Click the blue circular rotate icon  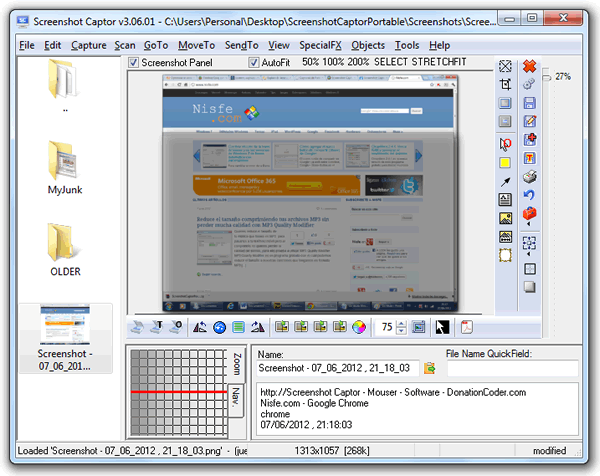point(219,328)
